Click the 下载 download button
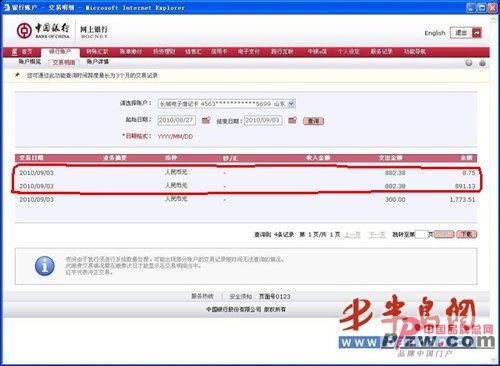Viewport: 500px width, 366px height. point(467,234)
